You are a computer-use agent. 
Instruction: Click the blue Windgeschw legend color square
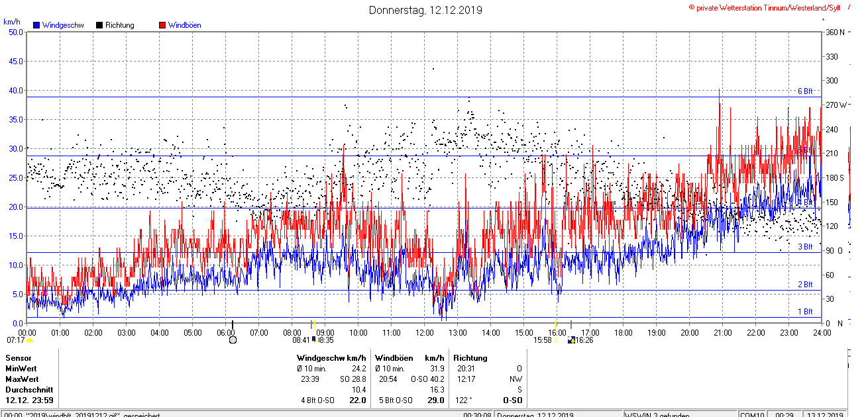point(36,25)
